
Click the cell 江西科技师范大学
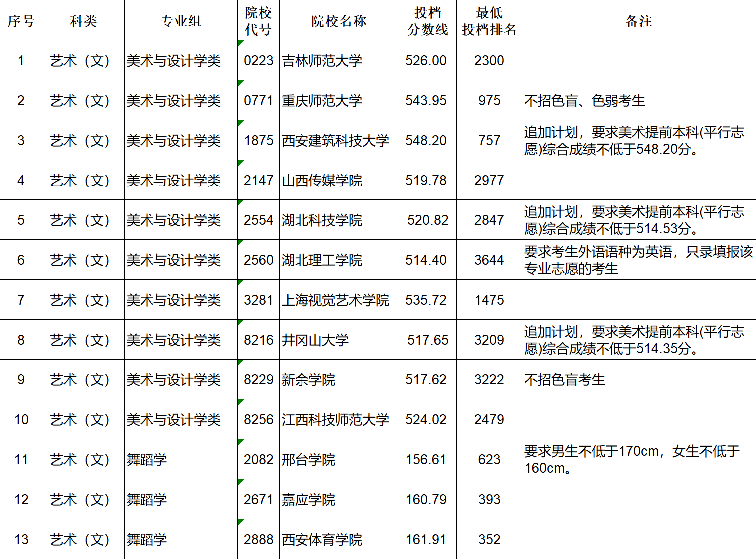tap(339, 419)
